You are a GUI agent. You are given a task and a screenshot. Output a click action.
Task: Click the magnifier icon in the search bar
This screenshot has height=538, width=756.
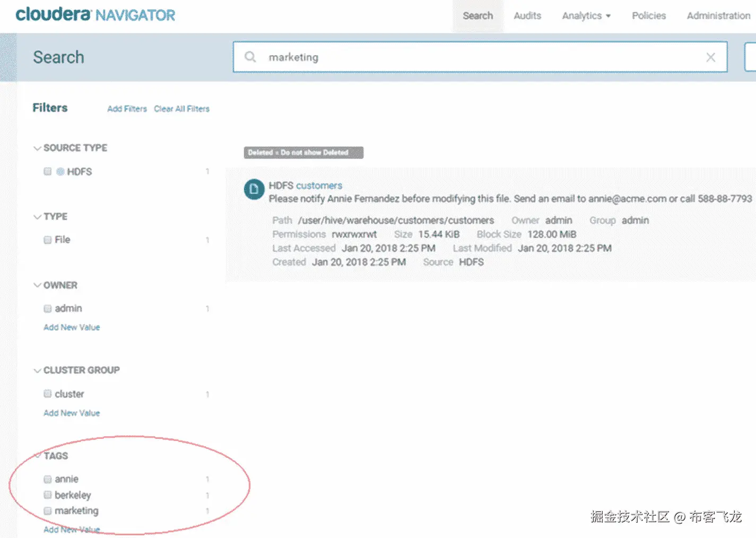click(250, 57)
